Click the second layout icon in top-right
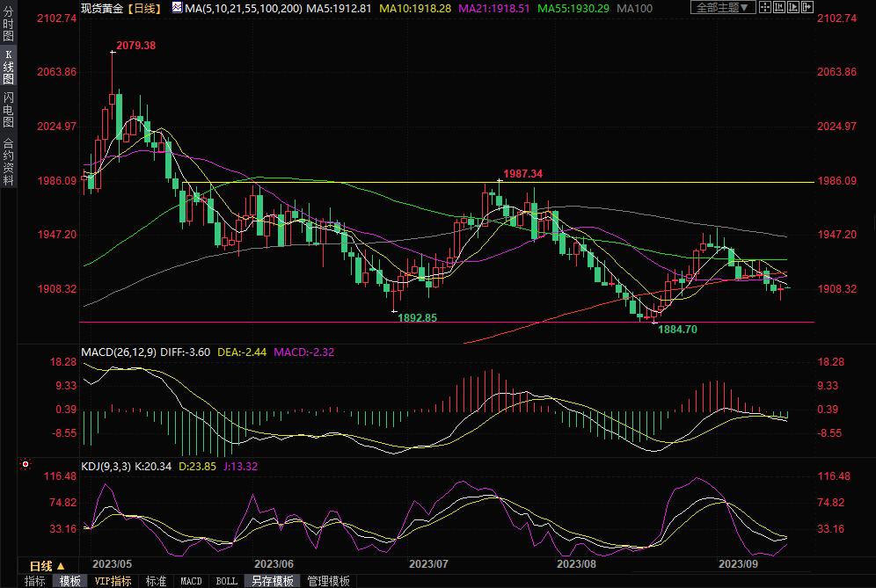Viewport: 876px width, 588px height. point(777,7)
